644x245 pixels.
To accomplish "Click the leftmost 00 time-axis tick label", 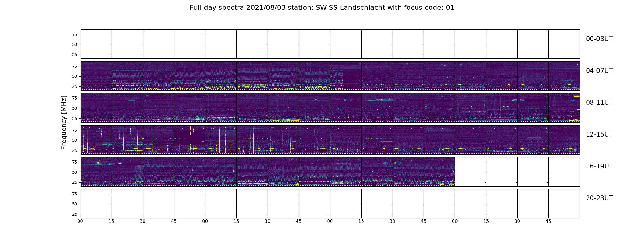I will tap(80, 221).
